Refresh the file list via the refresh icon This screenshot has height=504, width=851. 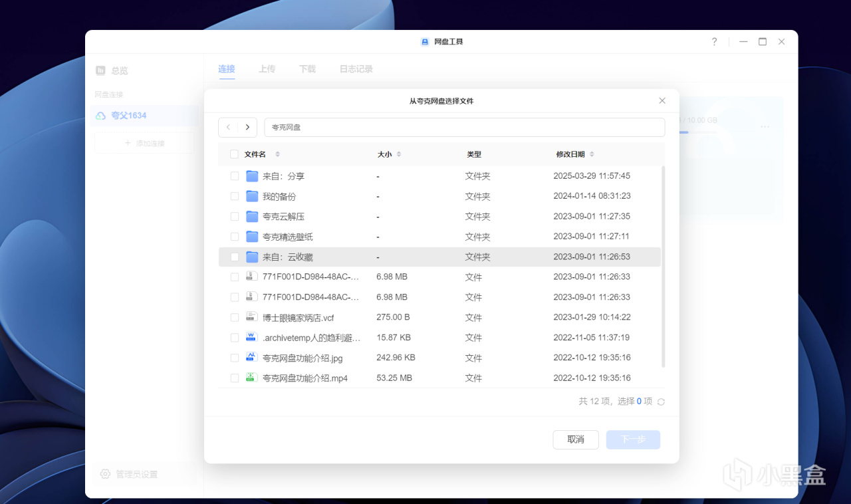pyautogui.click(x=661, y=402)
